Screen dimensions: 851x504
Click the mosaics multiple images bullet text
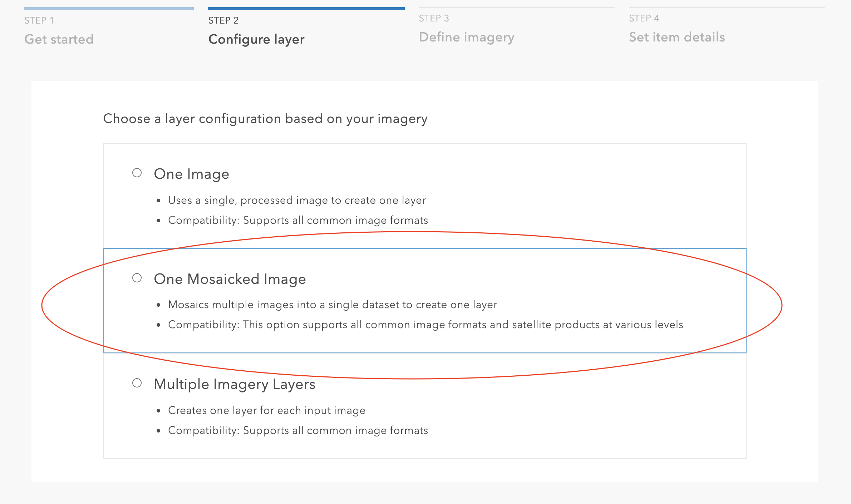point(333,305)
